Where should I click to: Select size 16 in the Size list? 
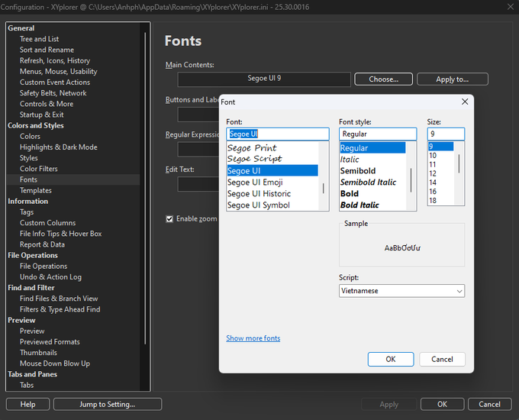[433, 192]
